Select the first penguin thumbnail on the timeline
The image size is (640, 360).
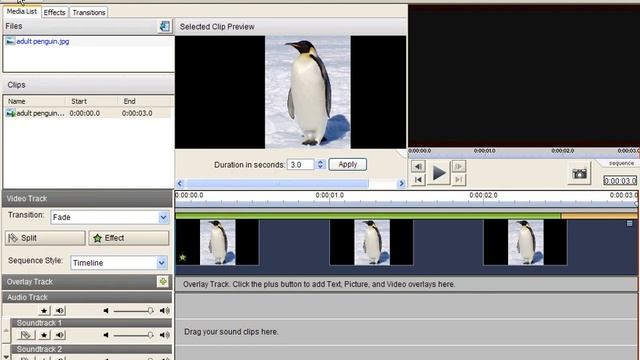(218, 242)
